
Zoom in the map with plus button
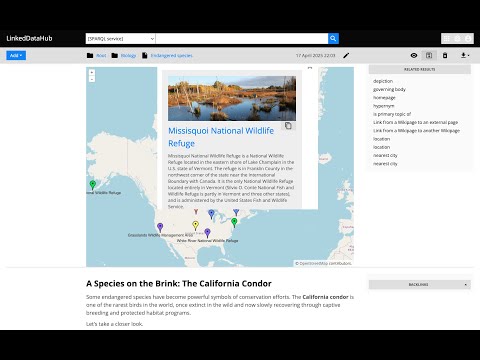[92, 72]
